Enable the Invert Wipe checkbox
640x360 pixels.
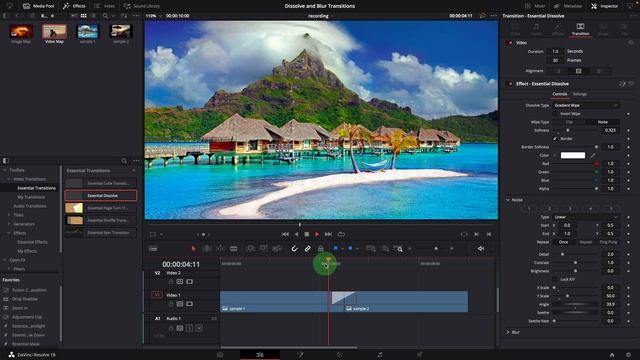pyautogui.click(x=555, y=114)
